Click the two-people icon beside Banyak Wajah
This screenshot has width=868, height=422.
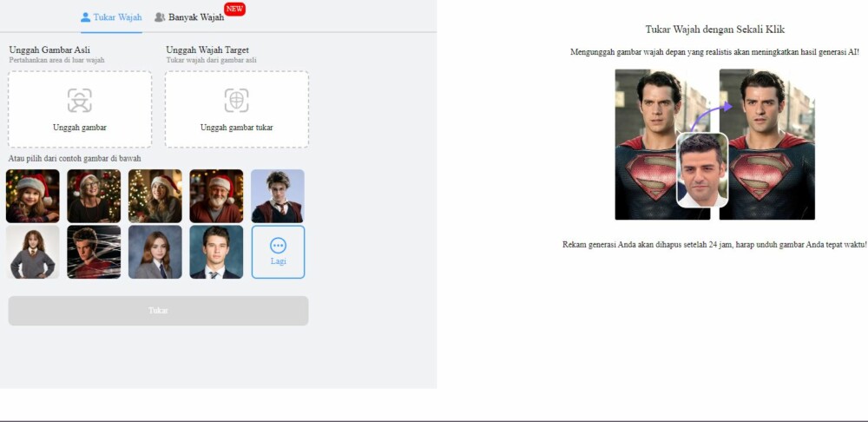[x=160, y=17]
